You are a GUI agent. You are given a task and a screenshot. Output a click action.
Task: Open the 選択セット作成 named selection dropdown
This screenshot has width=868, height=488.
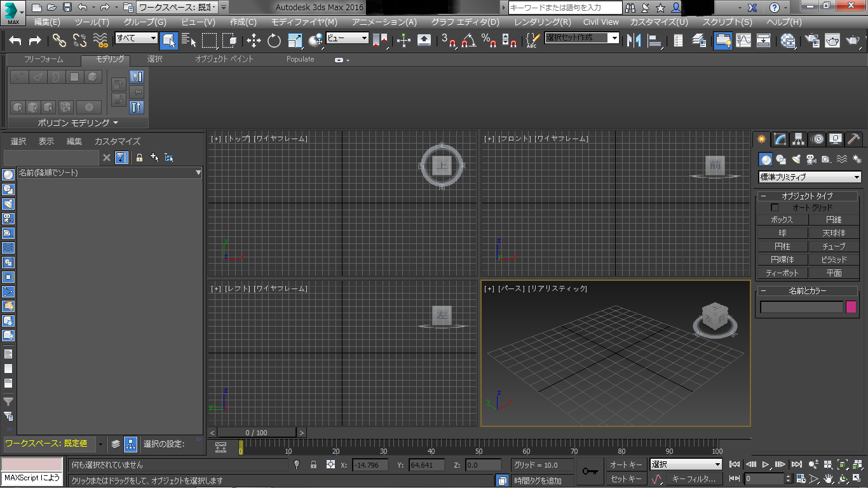pos(614,38)
